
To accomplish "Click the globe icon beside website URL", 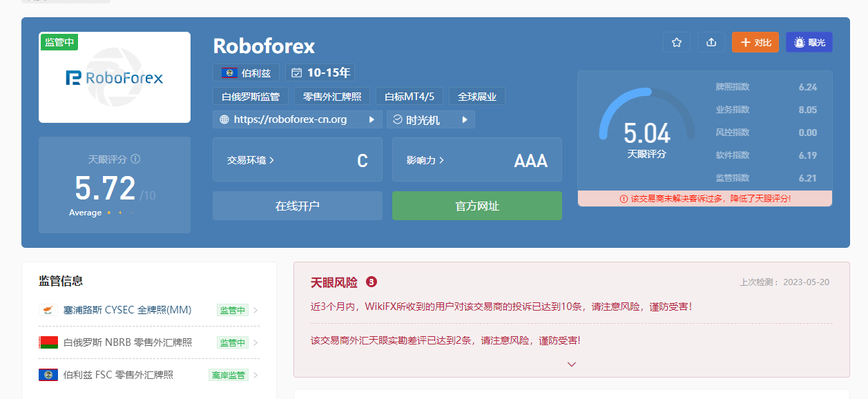I will [224, 119].
